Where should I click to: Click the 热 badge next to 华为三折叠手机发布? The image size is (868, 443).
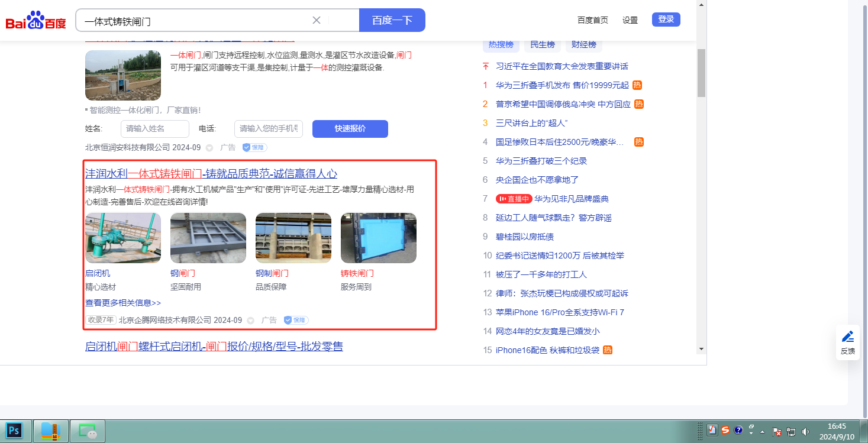coord(637,85)
